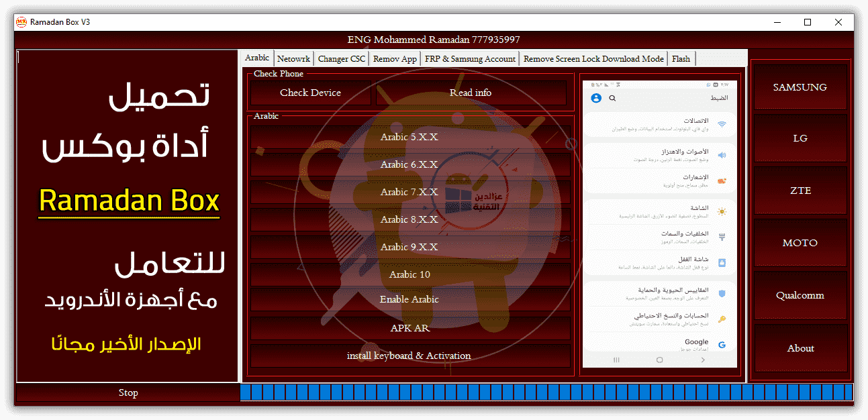This screenshot has height=420, width=868.
Task: Click the biometrics shield icon in phone preview
Action: (722, 293)
